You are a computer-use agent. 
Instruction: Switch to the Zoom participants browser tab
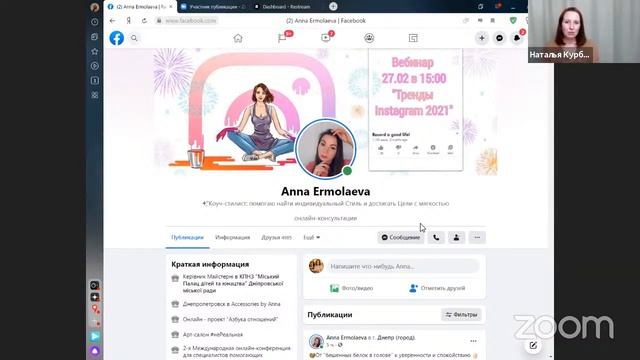click(x=213, y=7)
